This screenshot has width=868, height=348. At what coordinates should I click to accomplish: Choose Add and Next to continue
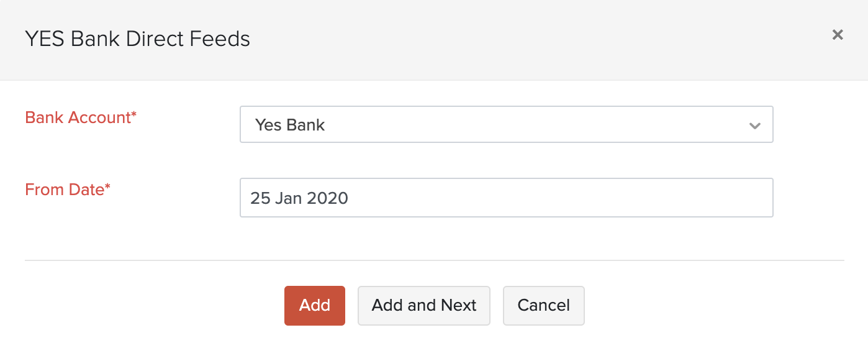pyautogui.click(x=424, y=305)
